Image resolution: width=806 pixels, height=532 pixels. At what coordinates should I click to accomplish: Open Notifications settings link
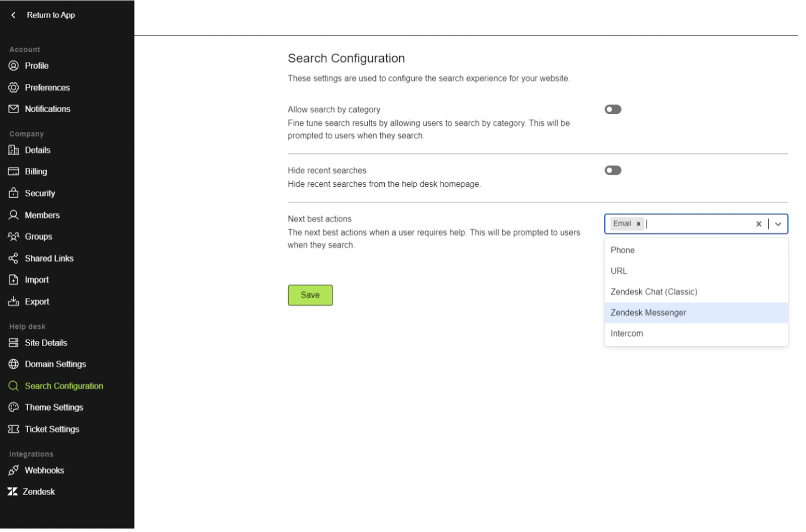[x=48, y=109]
